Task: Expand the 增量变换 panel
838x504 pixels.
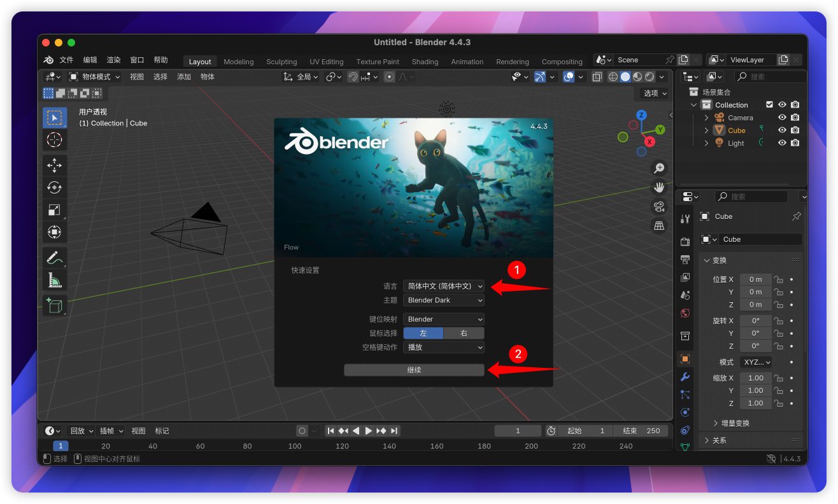Action: tap(734, 423)
